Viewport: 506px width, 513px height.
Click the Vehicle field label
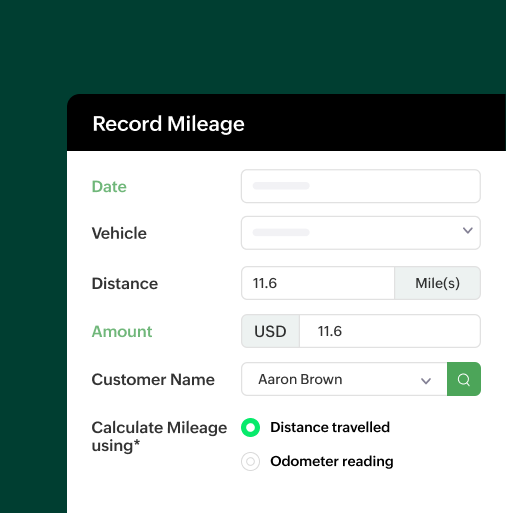119,233
